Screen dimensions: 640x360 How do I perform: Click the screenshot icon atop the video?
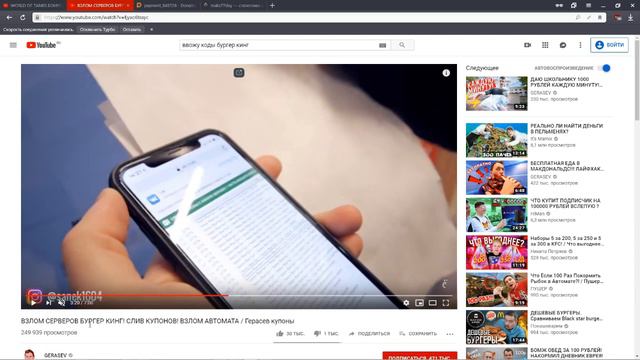[x=239, y=73]
